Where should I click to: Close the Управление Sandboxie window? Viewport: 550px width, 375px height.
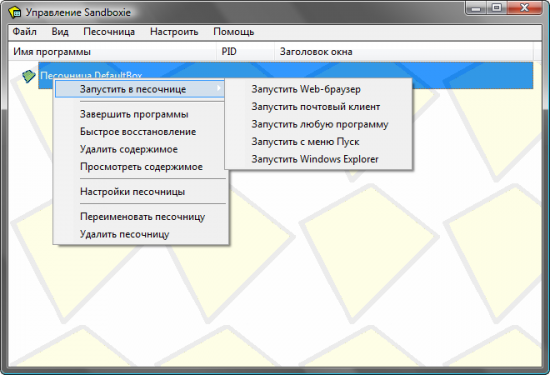point(524,8)
